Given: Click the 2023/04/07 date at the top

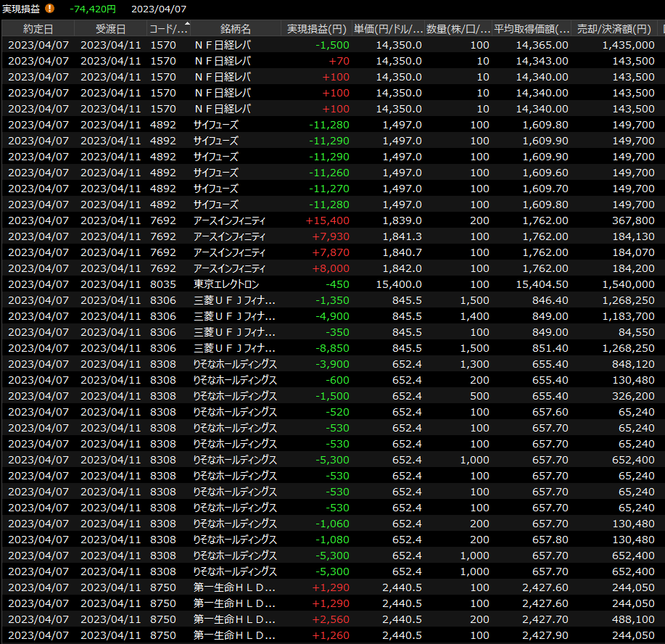Looking at the screenshot, I should [x=159, y=9].
